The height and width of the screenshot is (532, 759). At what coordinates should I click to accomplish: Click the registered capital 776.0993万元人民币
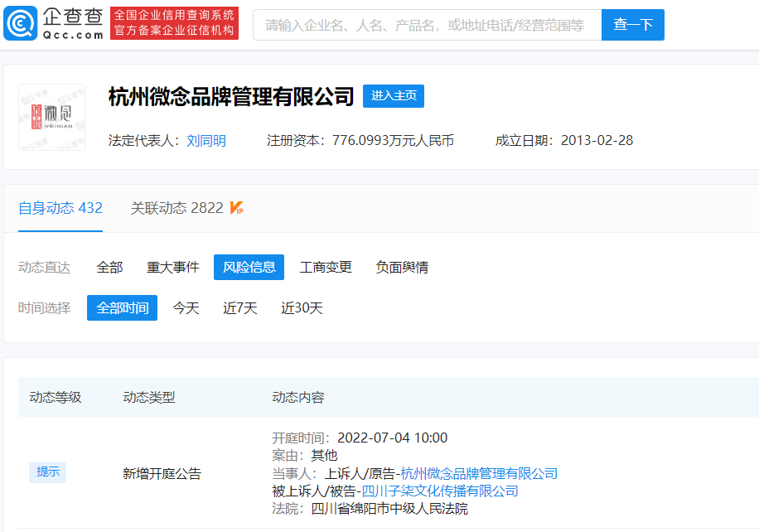click(393, 140)
